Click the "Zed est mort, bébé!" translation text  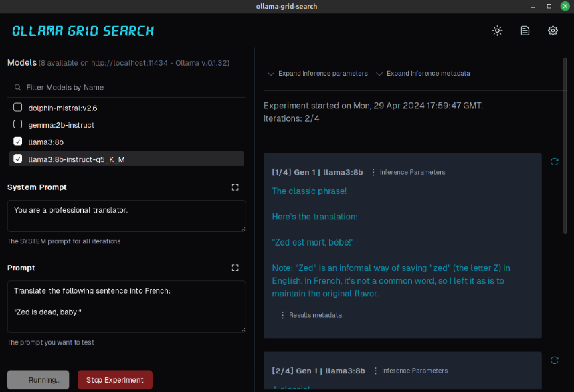click(312, 242)
